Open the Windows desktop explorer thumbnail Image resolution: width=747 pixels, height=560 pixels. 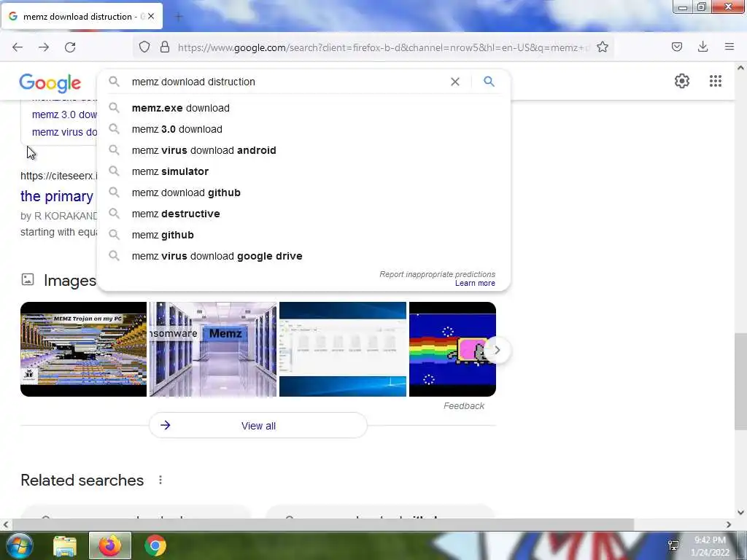[343, 349]
